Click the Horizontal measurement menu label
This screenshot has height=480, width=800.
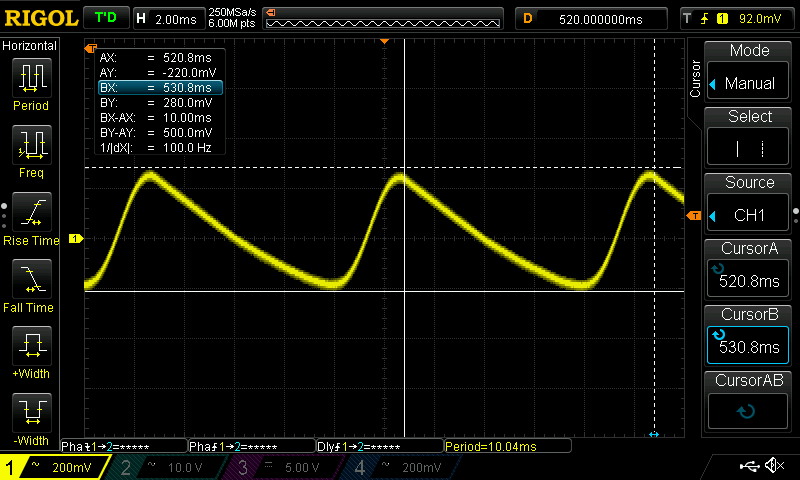[x=30, y=45]
